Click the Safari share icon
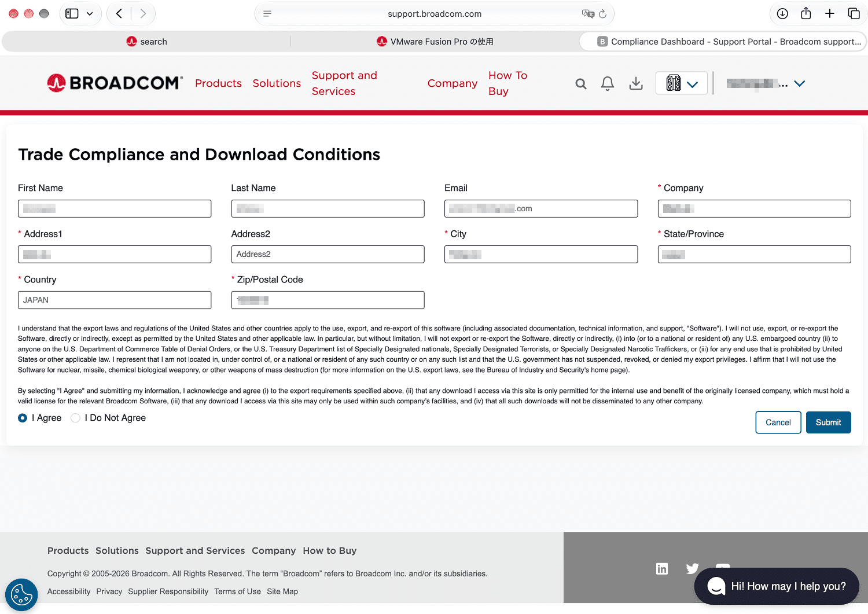 (806, 13)
